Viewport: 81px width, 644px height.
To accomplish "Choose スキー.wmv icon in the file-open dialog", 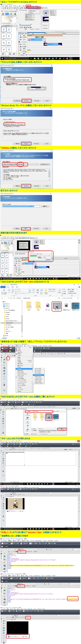I will pos(49,416).
